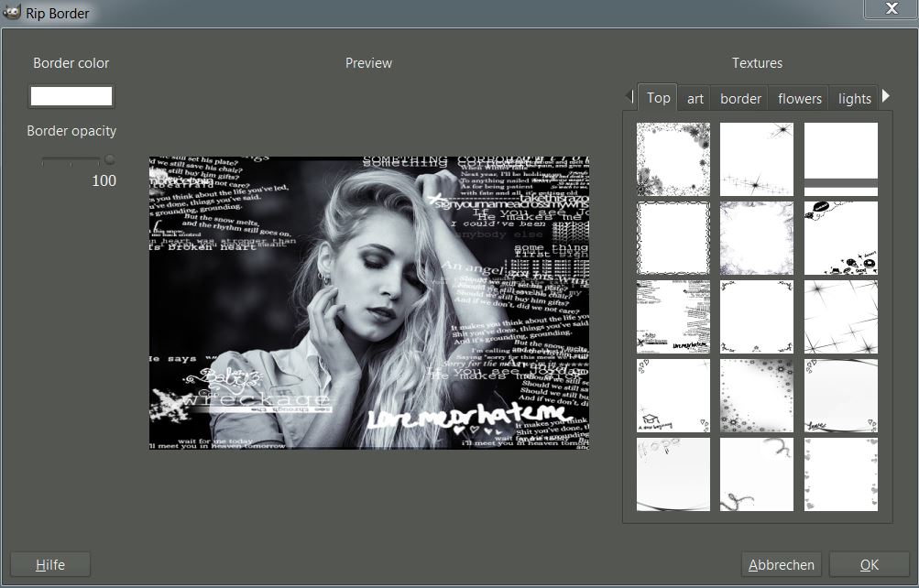919x588 pixels.
Task: Switch to the Top textures tab
Action: [658, 98]
